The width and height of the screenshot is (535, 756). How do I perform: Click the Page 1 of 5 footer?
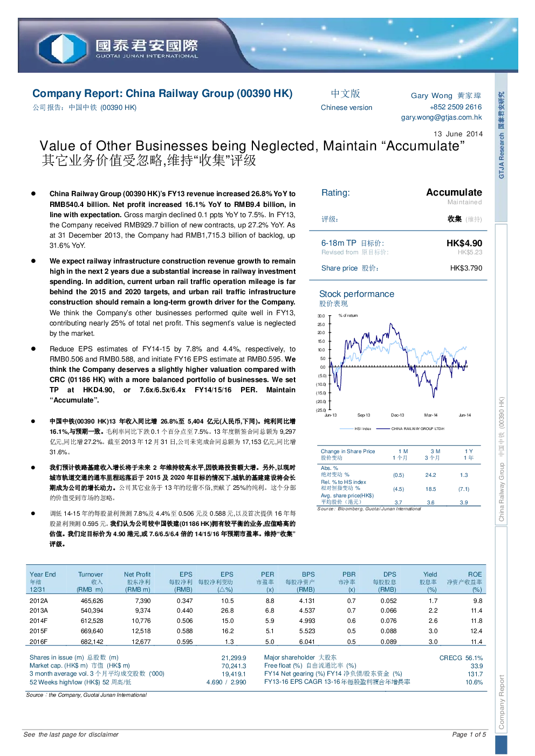pos(469,734)
